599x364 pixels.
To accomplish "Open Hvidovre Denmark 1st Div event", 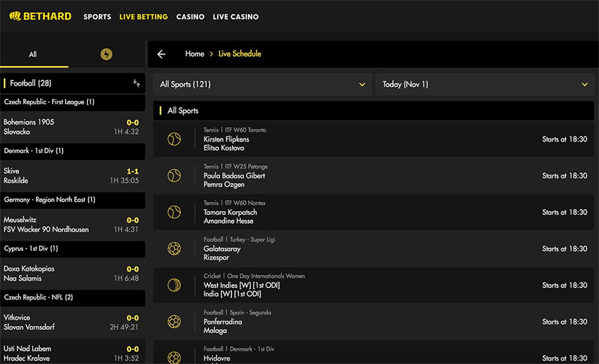I will [374, 353].
